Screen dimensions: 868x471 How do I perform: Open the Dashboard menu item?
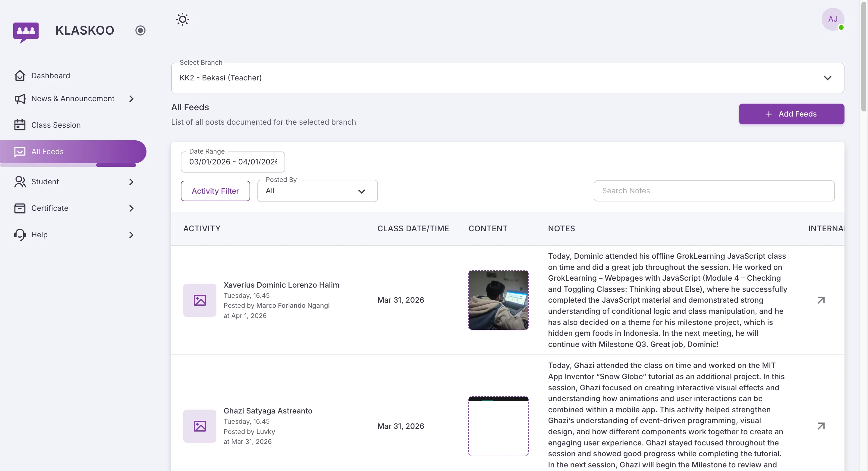(51, 75)
